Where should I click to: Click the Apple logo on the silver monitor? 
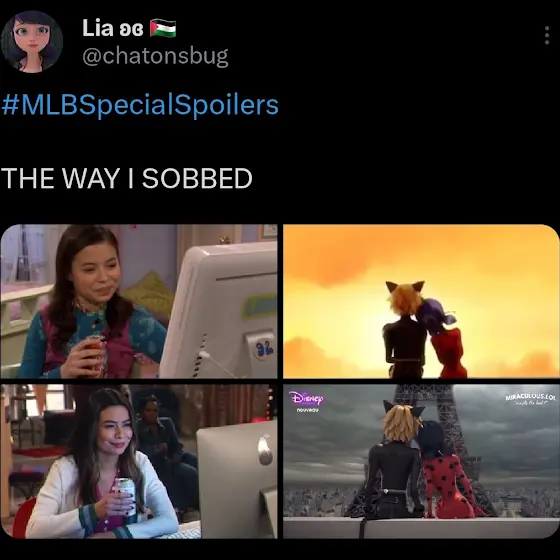coord(265,450)
